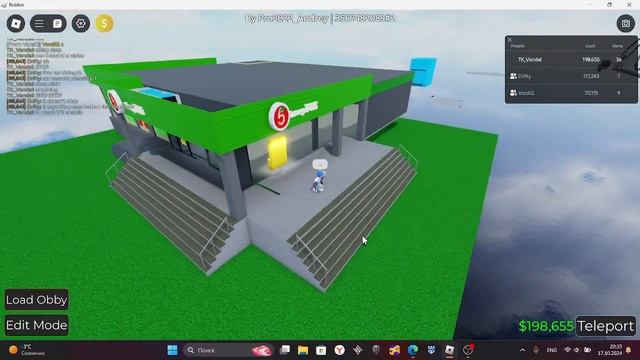The height and width of the screenshot is (360, 640).
Task: Open the gold coin shop icon
Action: coord(104,24)
